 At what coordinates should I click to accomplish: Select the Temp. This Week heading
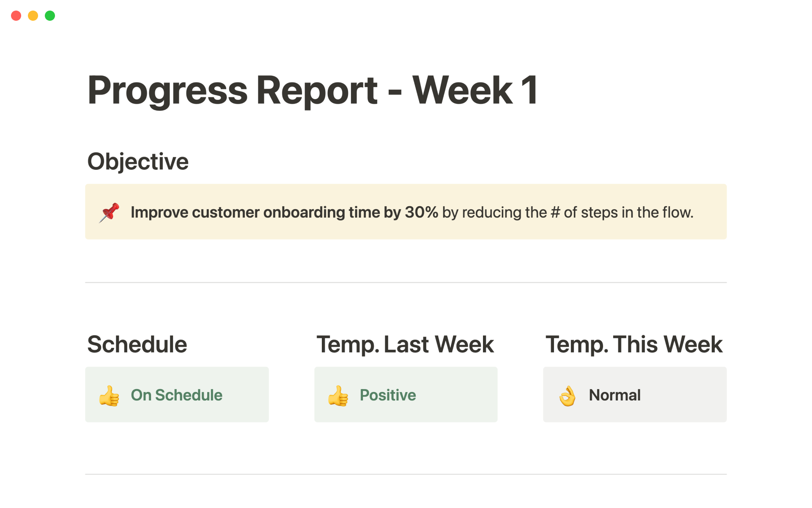[634, 344]
